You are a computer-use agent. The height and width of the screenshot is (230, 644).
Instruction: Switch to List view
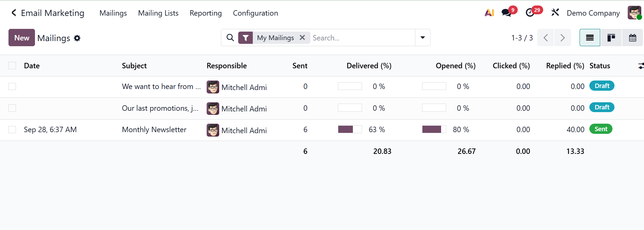[590, 38]
